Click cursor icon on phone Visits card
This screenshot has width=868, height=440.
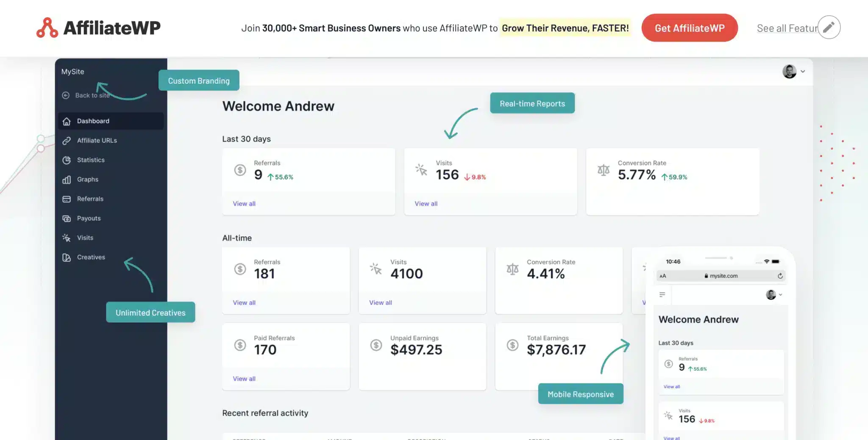pos(668,415)
